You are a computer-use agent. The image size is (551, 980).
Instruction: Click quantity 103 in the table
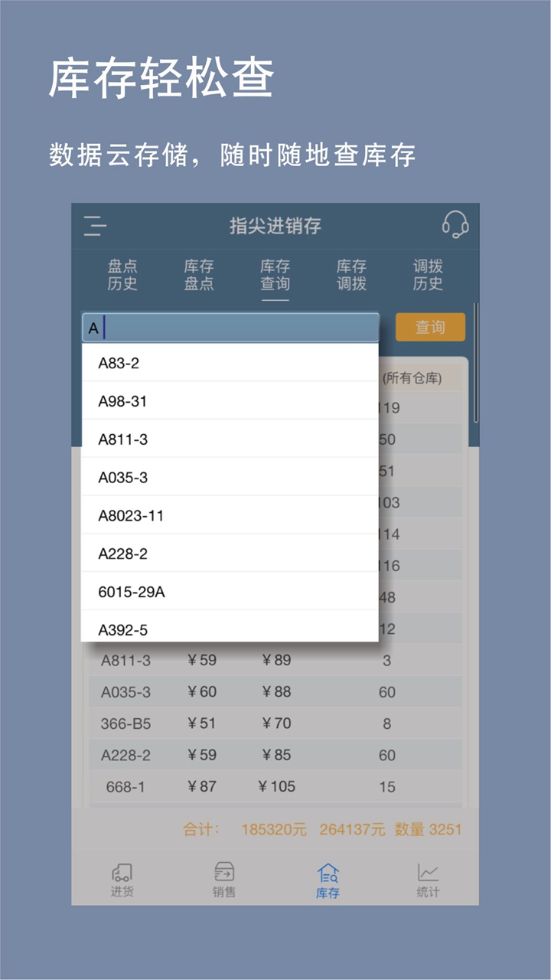pyautogui.click(x=389, y=503)
